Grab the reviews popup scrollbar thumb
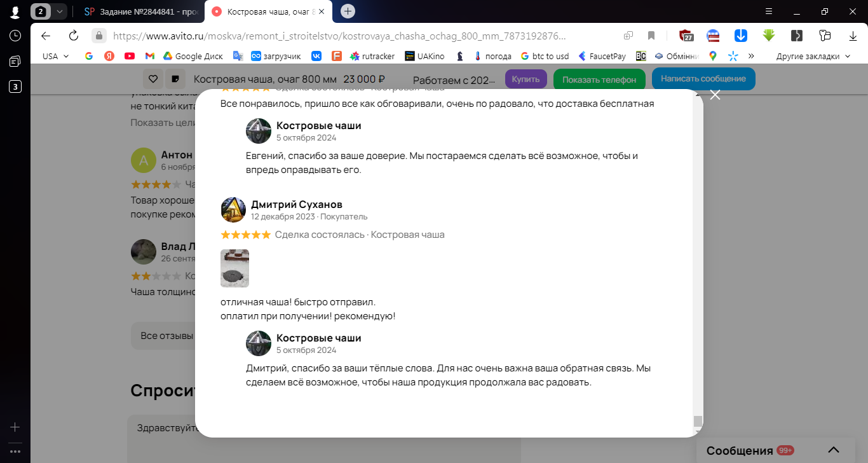The image size is (868, 463). click(x=698, y=421)
